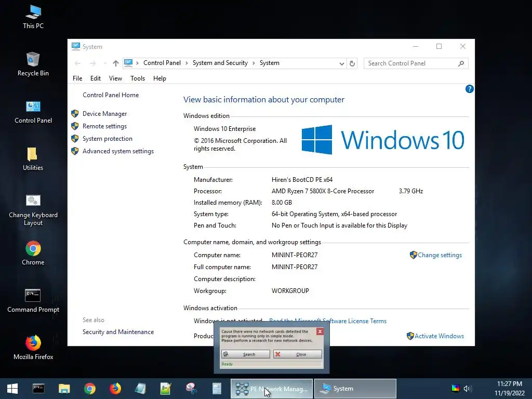Click the processor name AMD Ryzen 7 5800X
Viewport: 532px width, 399px height.
[323, 191]
